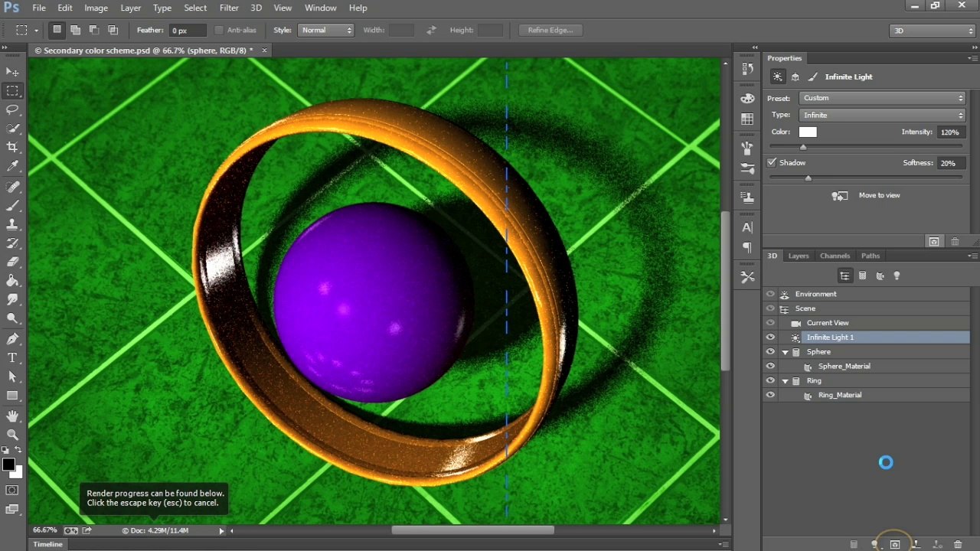
Task: Open the tool preset picker arrow
Action: (36, 31)
